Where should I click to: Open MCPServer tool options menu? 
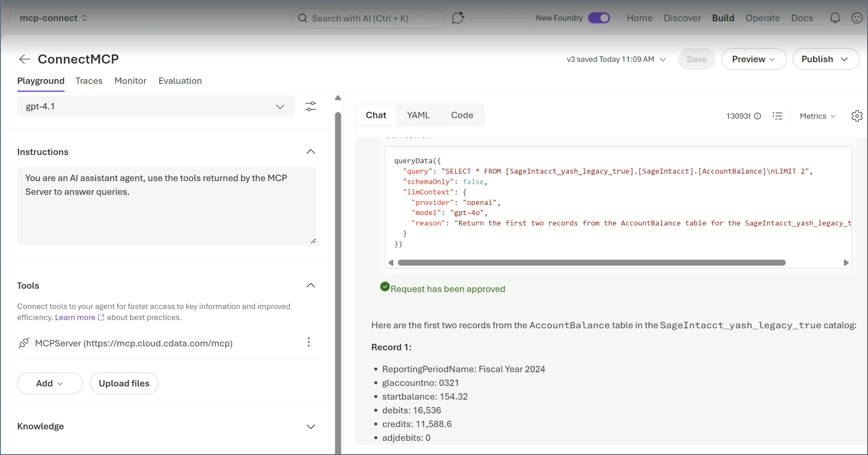click(x=309, y=343)
